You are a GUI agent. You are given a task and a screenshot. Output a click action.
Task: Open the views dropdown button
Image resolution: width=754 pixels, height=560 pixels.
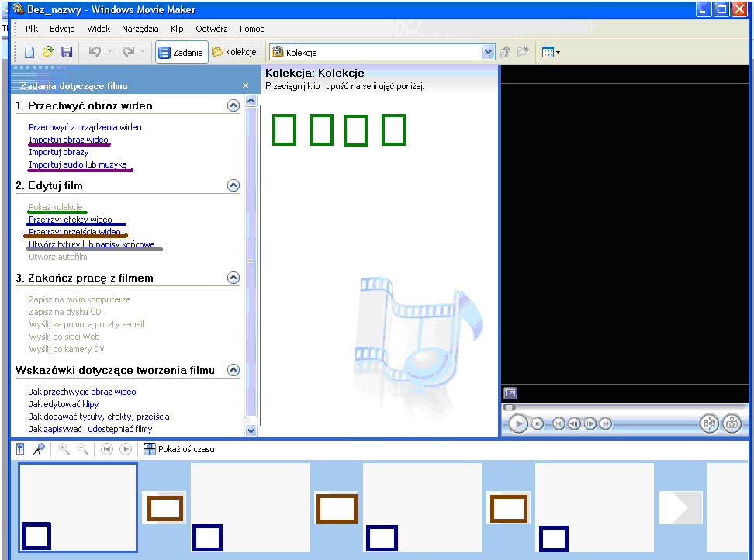pos(551,52)
